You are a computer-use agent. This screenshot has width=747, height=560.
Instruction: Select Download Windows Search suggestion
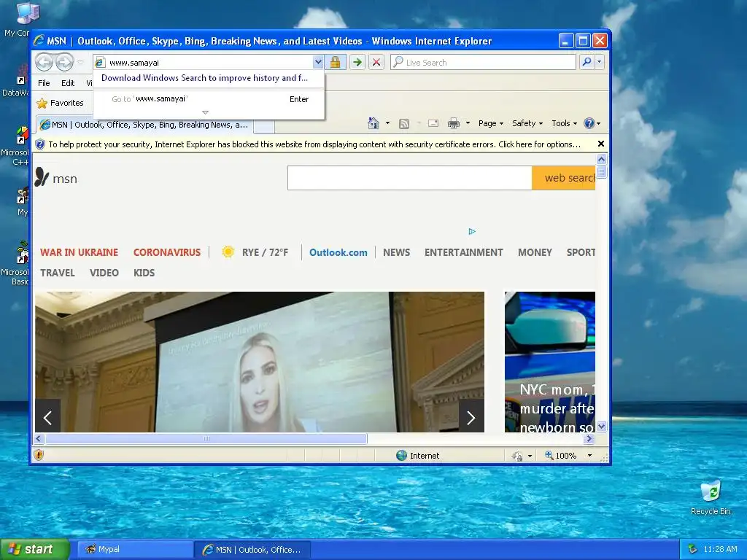pos(204,78)
